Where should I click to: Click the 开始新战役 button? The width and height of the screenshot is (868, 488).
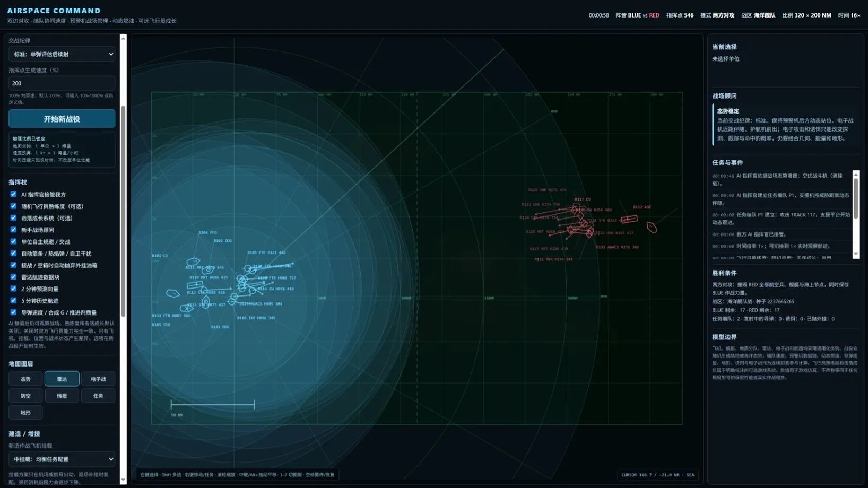(x=62, y=119)
